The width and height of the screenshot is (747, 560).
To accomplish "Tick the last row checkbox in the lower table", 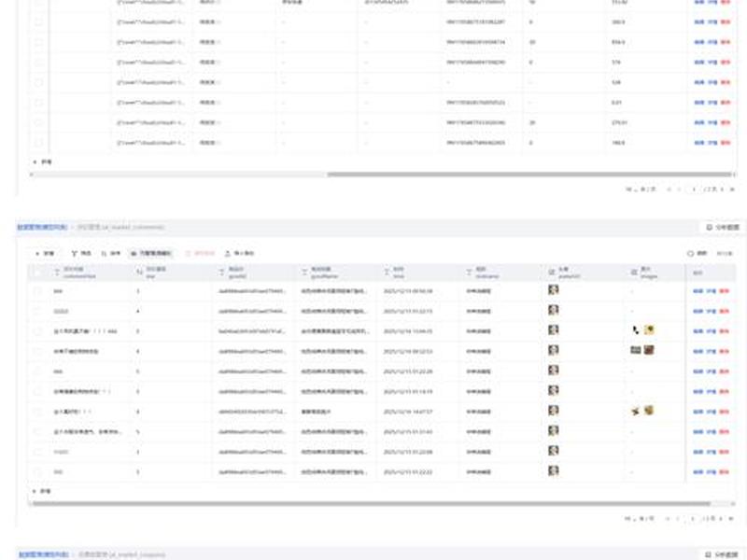I will coord(37,472).
